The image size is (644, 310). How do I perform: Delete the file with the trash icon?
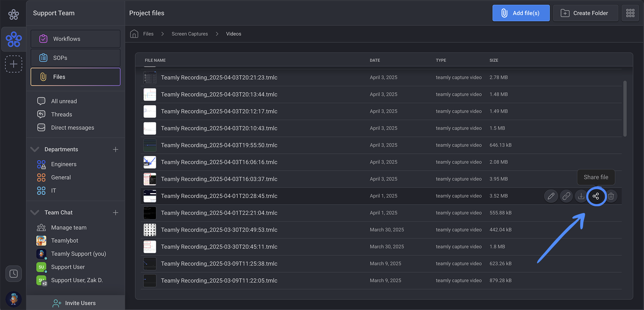point(611,196)
